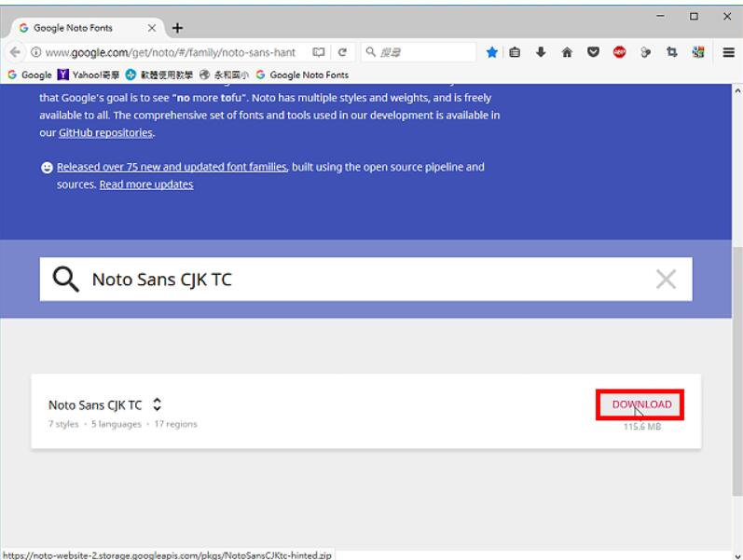Open a new tab with plus button
Screen dimensions: 743x560
tap(177, 28)
